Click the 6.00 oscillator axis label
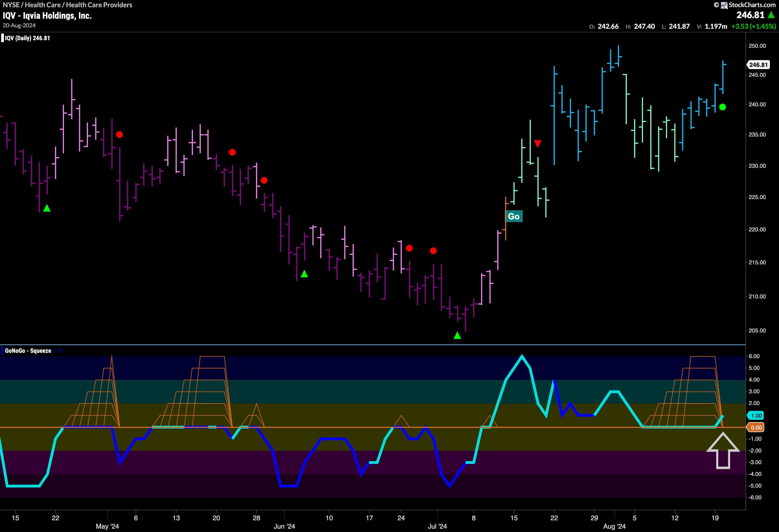The width and height of the screenshot is (779, 532). click(754, 356)
